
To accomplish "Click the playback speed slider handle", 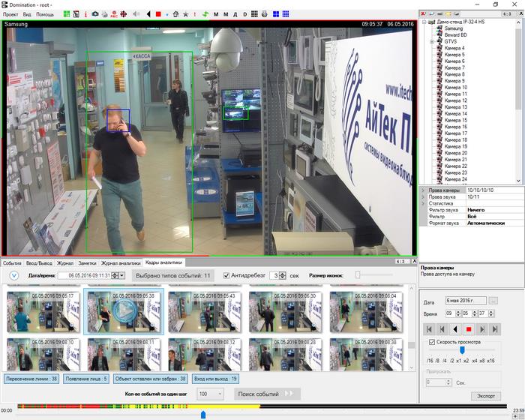I will click(x=463, y=350).
